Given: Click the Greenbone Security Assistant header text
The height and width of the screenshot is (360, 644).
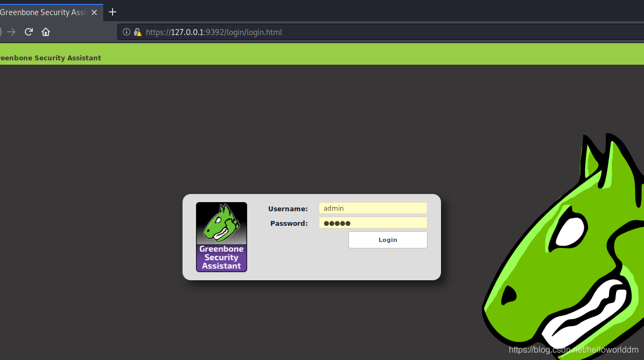Looking at the screenshot, I should 50,58.
